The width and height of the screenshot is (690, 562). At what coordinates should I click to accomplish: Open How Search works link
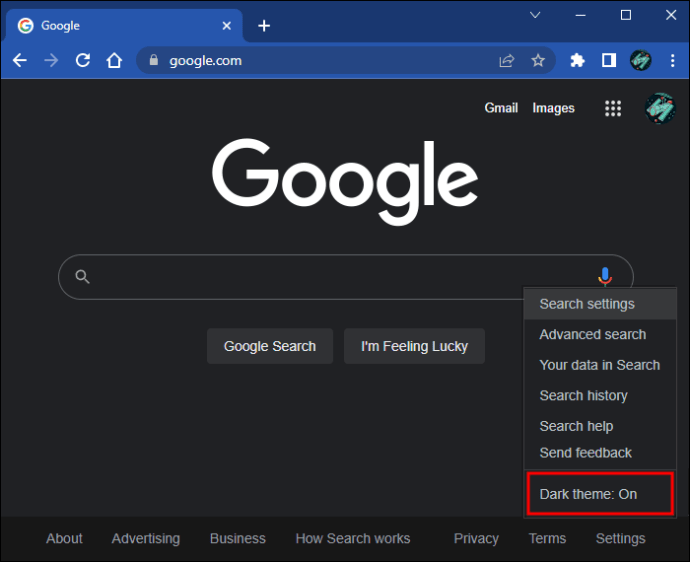353,538
